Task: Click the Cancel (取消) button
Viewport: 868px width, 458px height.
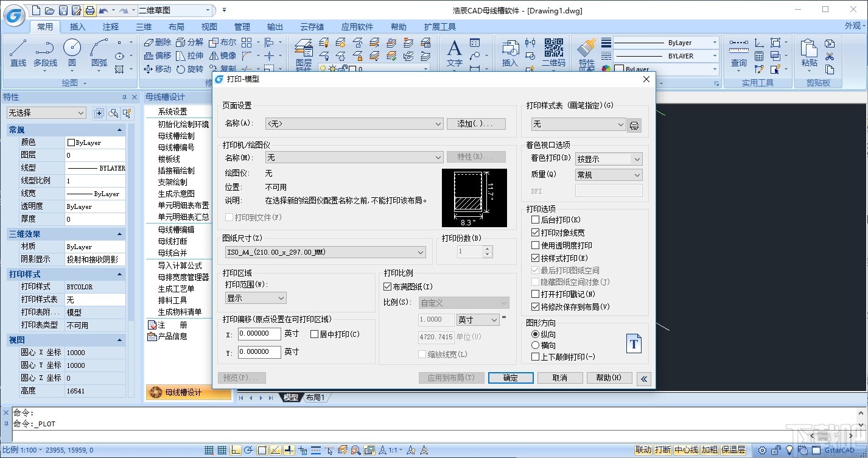Action: point(560,378)
